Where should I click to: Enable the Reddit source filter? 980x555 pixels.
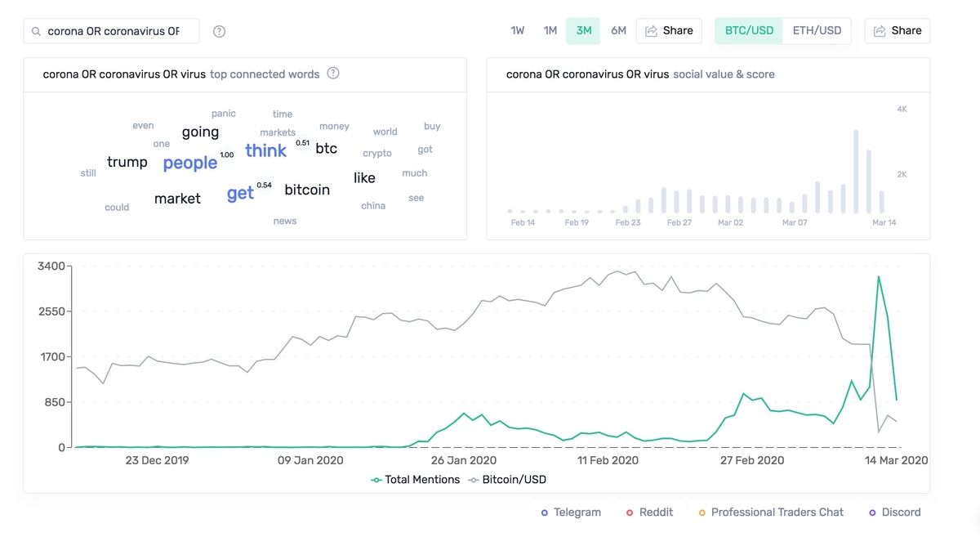pyautogui.click(x=649, y=512)
